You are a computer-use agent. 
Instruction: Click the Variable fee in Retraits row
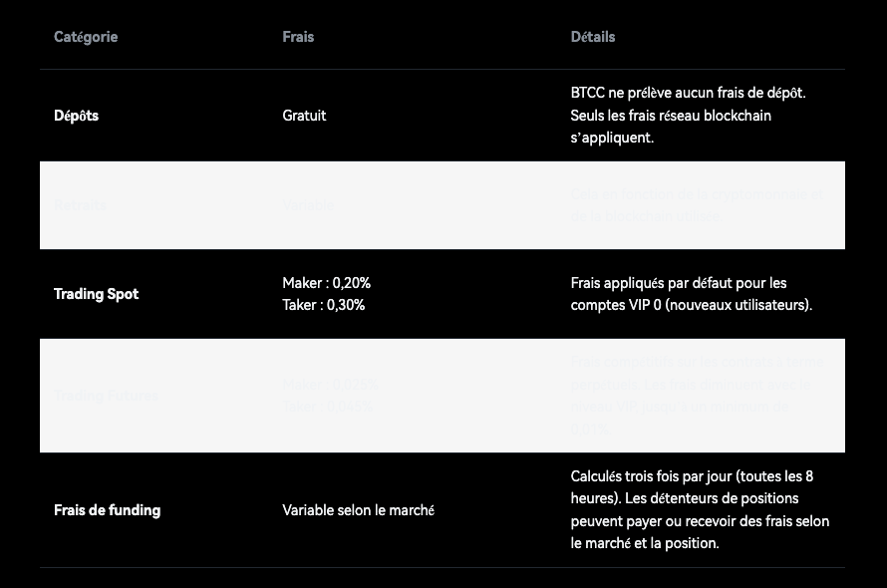coord(308,204)
